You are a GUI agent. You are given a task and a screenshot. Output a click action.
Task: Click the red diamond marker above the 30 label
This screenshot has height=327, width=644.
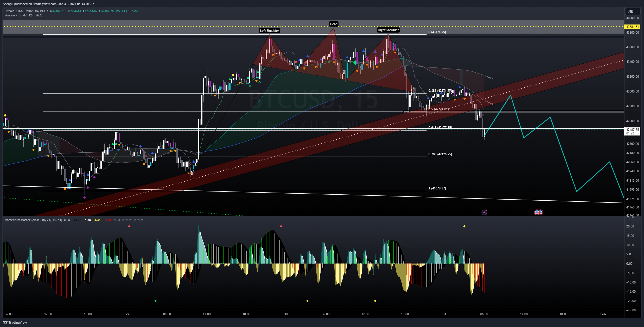click(x=281, y=226)
